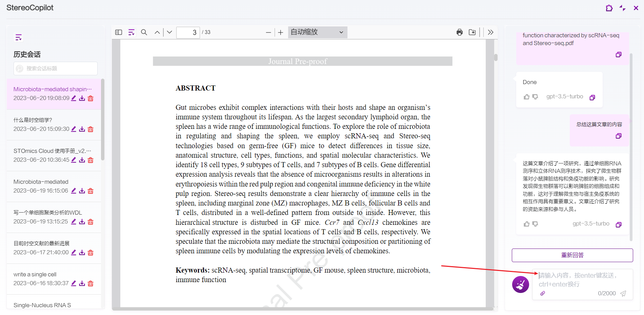Image resolution: width=644 pixels, height=315 pixels.
Task: Open the PDF search tool
Action: (144, 32)
